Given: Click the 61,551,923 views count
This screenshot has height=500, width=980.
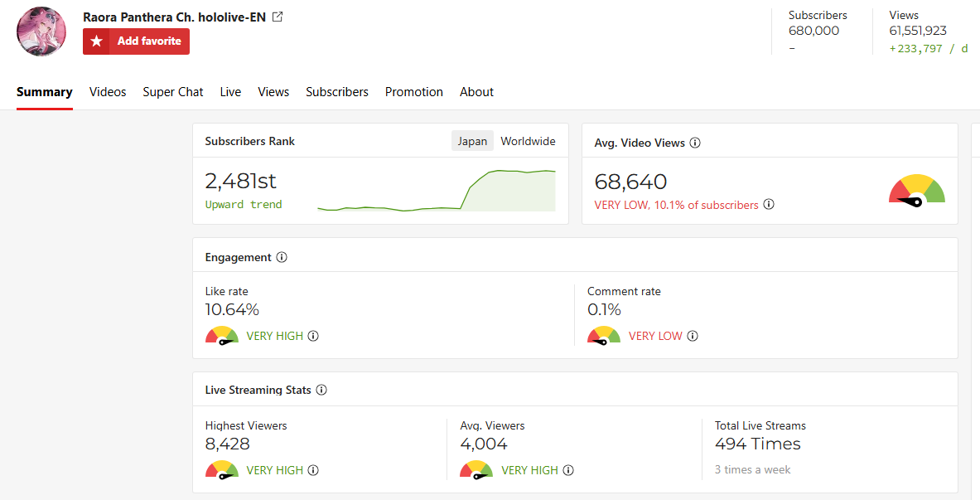Looking at the screenshot, I should click(x=918, y=31).
